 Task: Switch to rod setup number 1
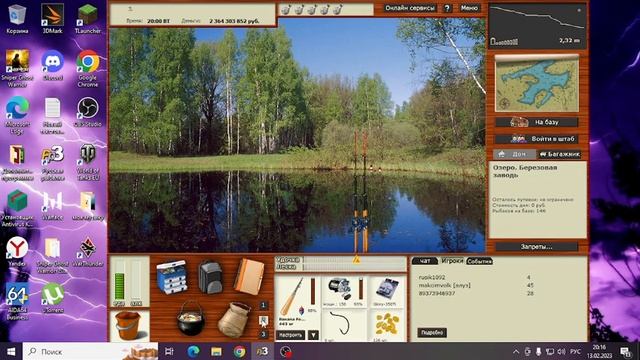tap(263, 305)
